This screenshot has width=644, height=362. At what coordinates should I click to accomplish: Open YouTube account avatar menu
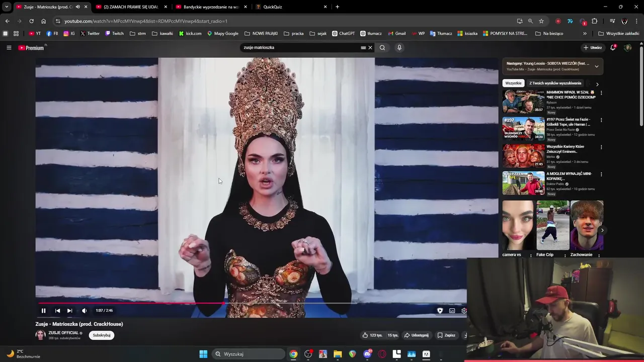(627, 48)
